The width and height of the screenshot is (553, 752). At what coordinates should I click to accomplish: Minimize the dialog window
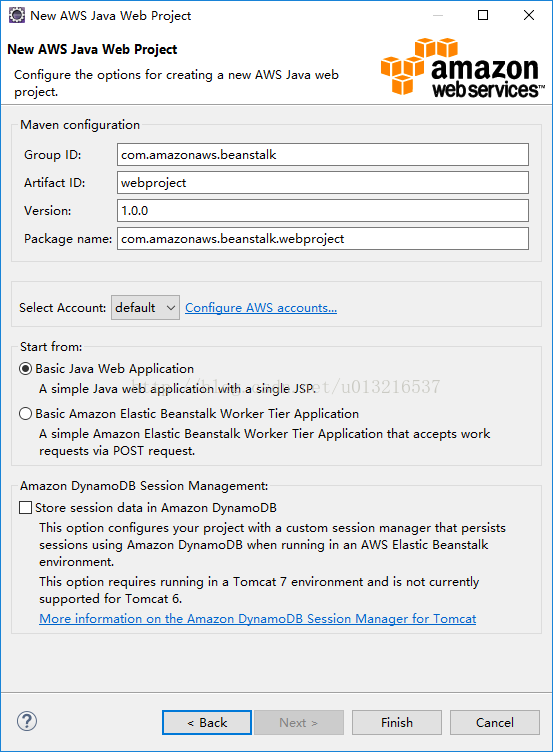[437, 15]
